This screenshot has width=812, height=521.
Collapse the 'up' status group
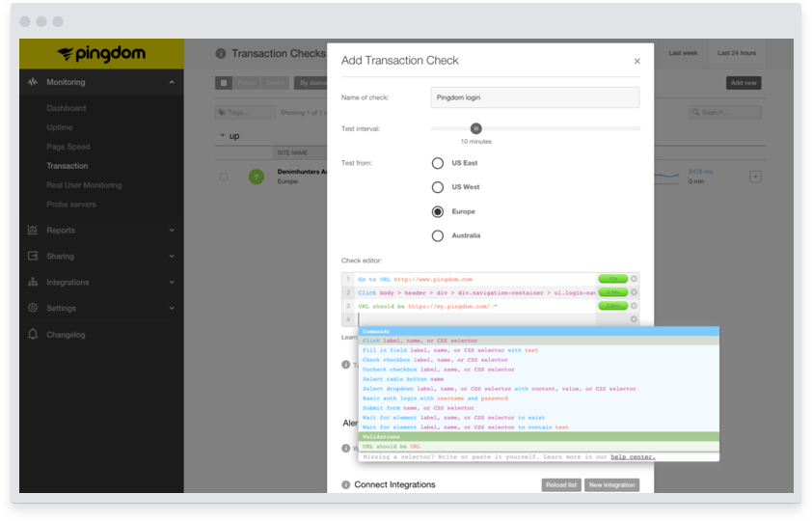pyautogui.click(x=222, y=136)
